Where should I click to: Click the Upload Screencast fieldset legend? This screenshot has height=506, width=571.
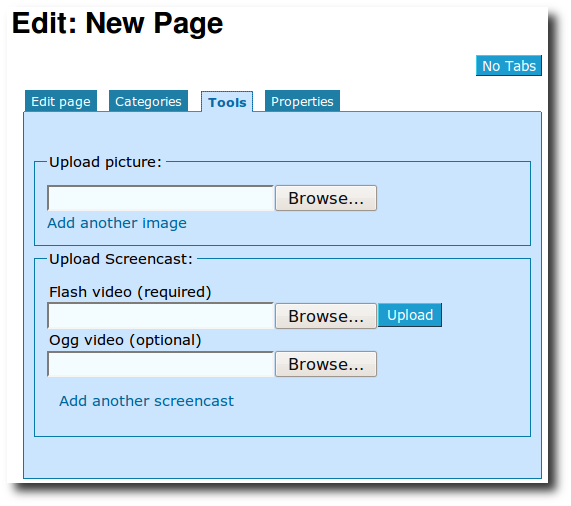121,259
